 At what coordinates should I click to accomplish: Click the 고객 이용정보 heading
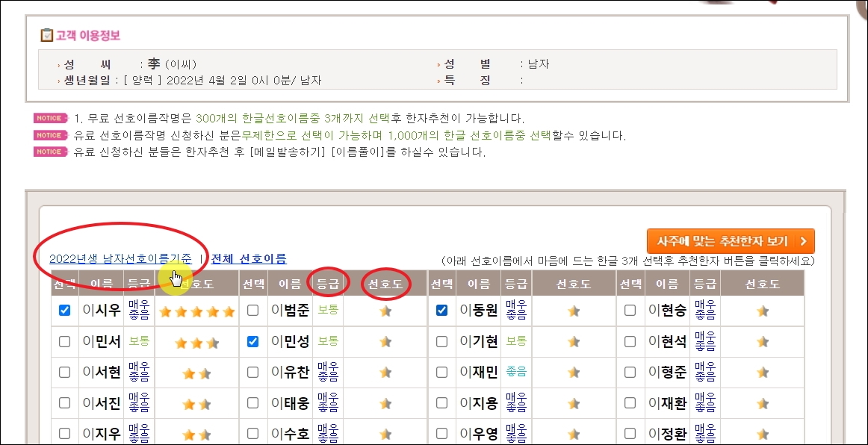tap(88, 35)
